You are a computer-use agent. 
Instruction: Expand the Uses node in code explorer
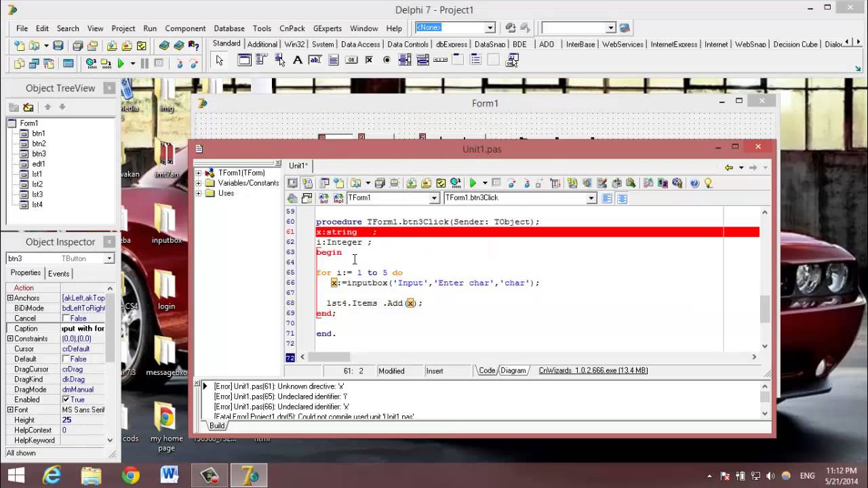pos(199,193)
